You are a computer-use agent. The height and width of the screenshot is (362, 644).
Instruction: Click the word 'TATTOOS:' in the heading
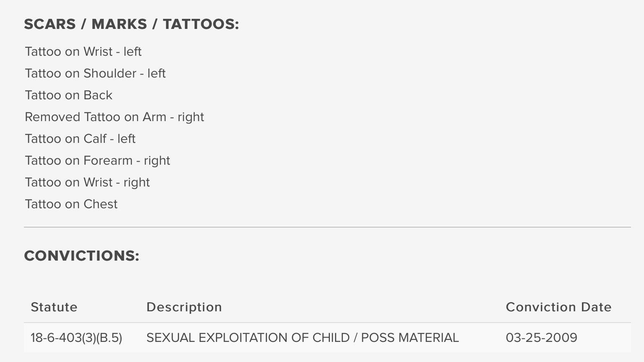pyautogui.click(x=201, y=24)
